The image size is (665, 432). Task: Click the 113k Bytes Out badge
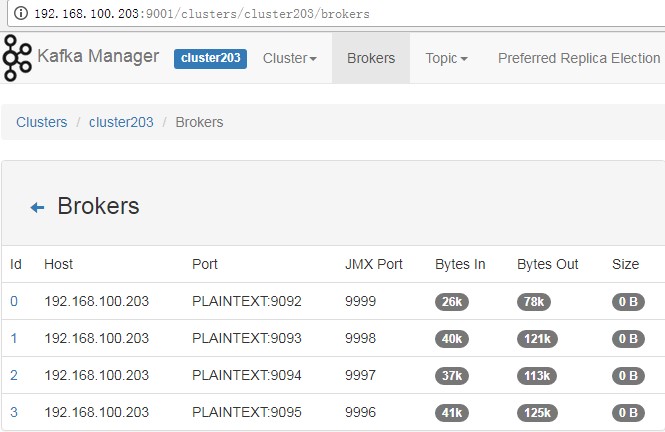click(x=537, y=376)
